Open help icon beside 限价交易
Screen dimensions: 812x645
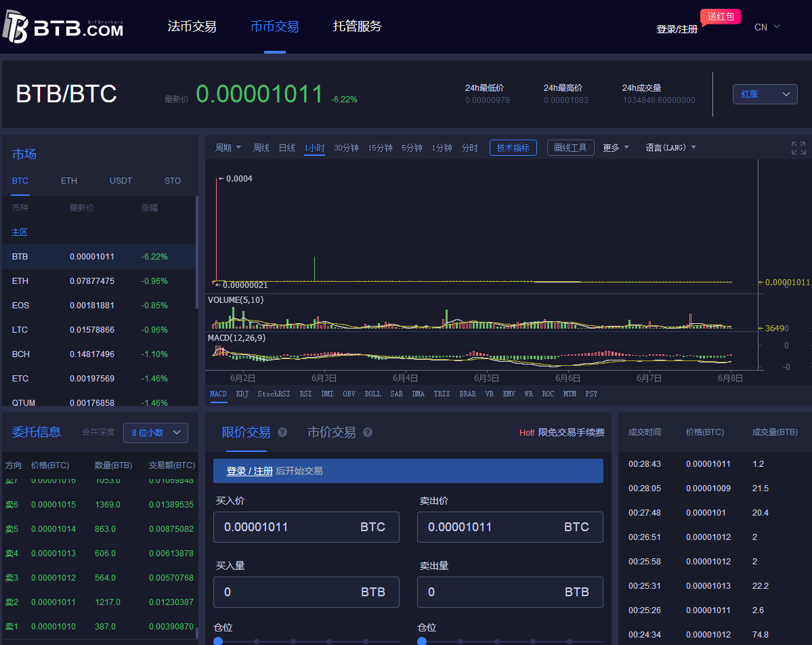(x=282, y=432)
